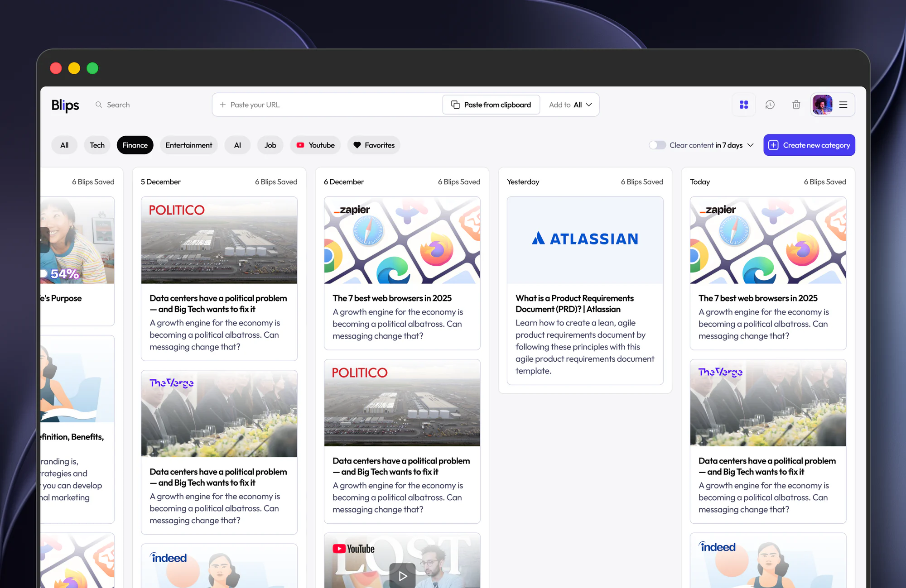Open Data centers article title under The Verge, Today
Screen dimensions: 906x588
767,466
